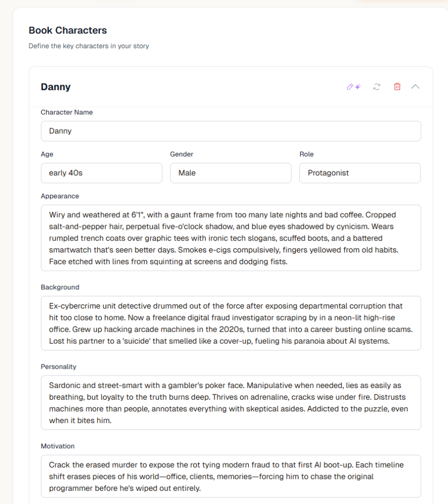Click the Gender field label
448x504 pixels.
[x=182, y=154]
